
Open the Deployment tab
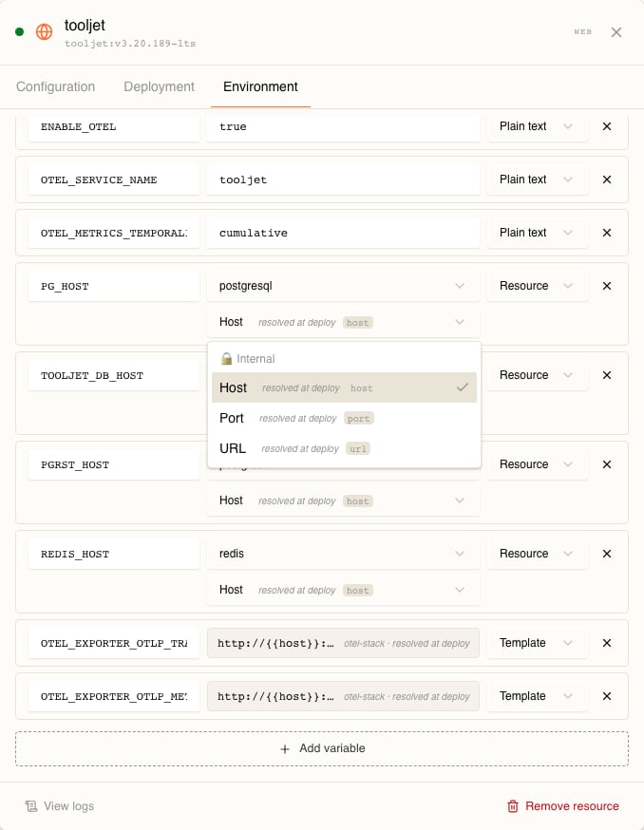pyautogui.click(x=159, y=86)
